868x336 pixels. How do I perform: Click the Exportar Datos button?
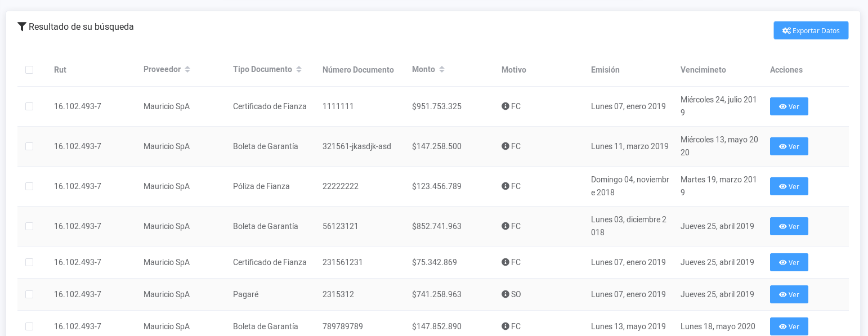click(x=811, y=30)
